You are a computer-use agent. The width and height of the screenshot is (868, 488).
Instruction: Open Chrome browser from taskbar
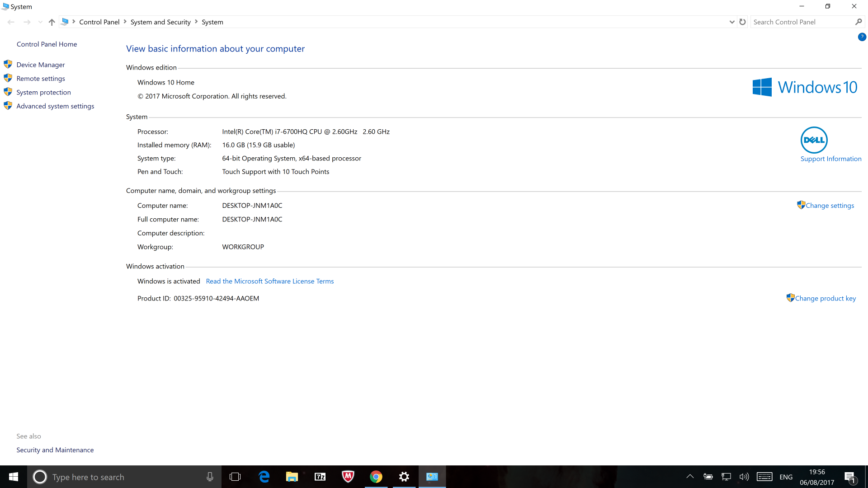click(376, 477)
